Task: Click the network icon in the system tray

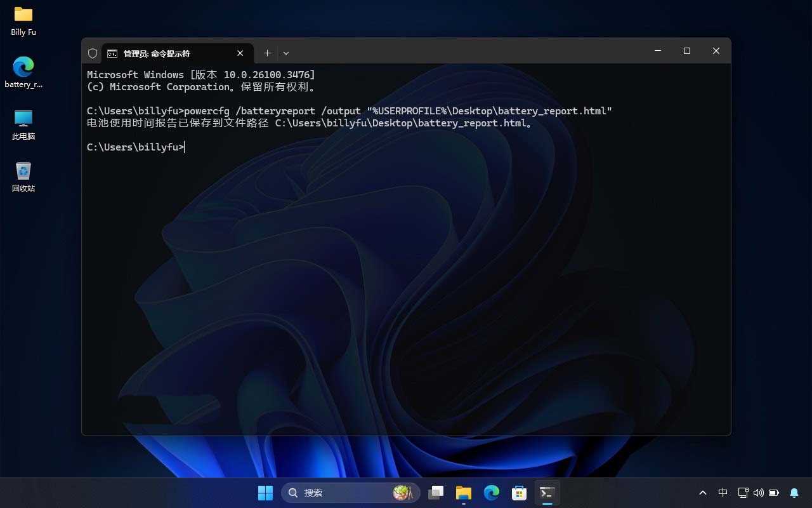Action: pos(742,492)
